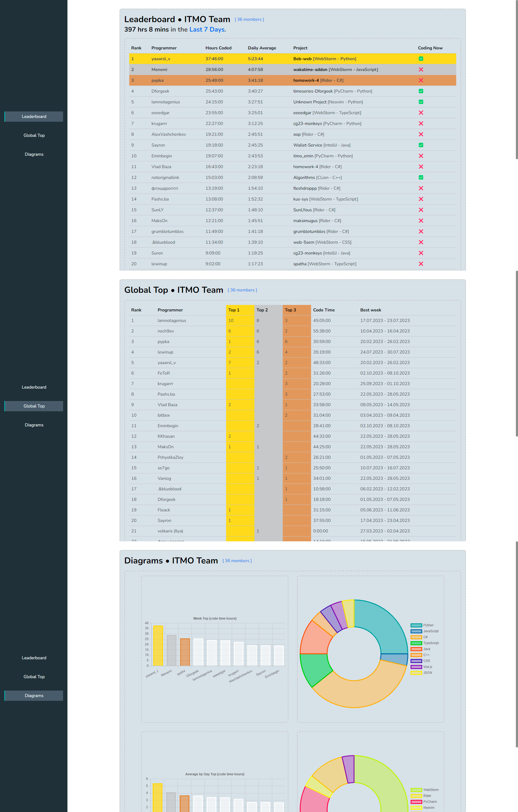Click red X icon for pypka
The image size is (518, 812).
tap(421, 80)
